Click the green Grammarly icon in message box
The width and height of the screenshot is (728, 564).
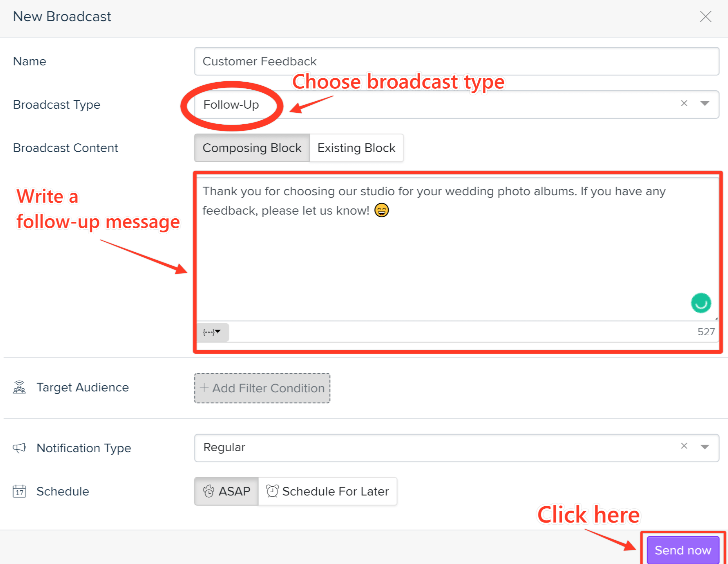(701, 303)
